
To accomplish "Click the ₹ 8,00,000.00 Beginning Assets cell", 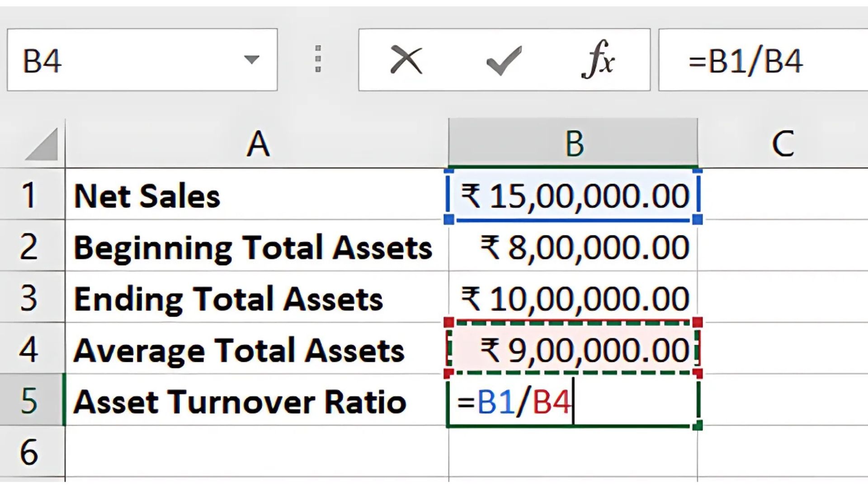I will tap(573, 247).
